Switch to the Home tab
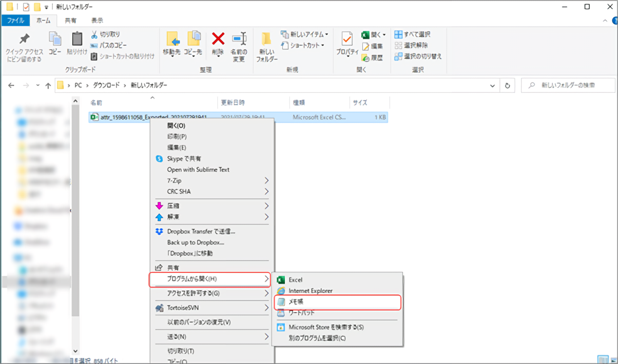Screen dimensions: 618x364 click(44, 21)
